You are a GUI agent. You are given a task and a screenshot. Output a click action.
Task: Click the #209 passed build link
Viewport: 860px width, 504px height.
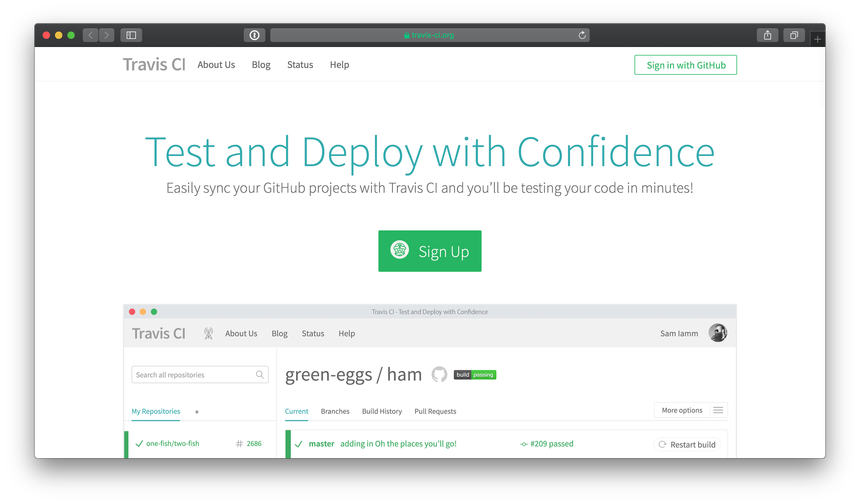(551, 443)
